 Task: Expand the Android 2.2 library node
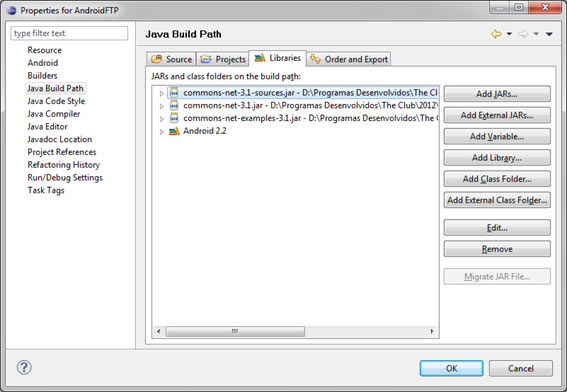pyautogui.click(x=161, y=132)
